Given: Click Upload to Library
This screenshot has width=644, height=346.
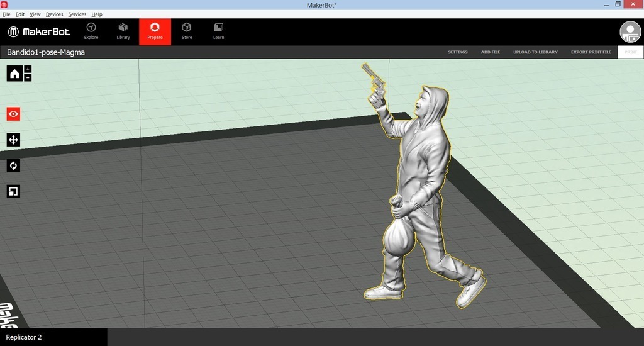Looking at the screenshot, I should (x=535, y=52).
